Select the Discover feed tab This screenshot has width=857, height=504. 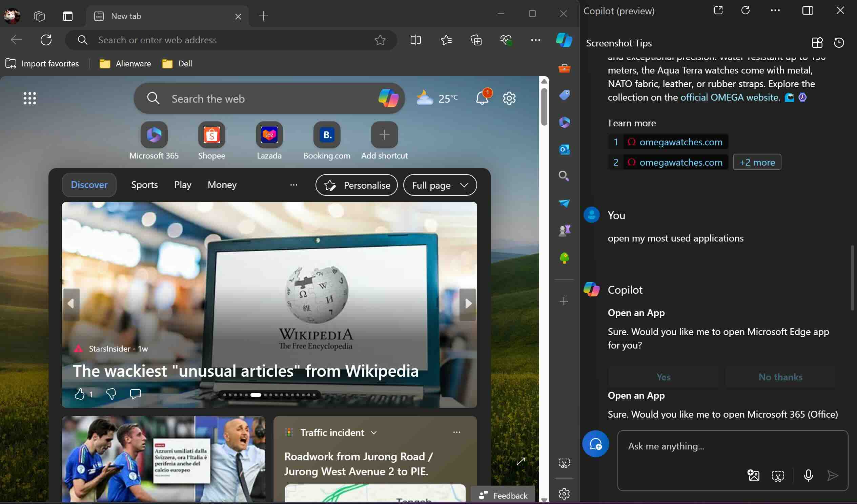[89, 185]
